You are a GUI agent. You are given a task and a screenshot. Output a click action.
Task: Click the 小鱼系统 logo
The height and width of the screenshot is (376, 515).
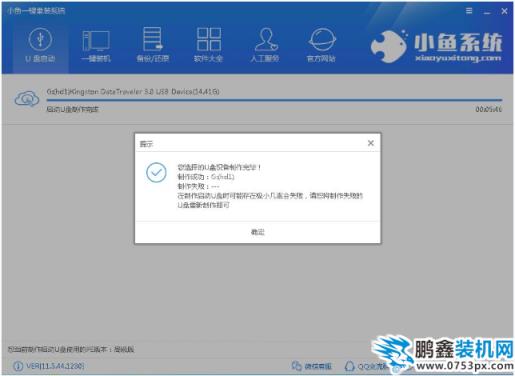click(x=437, y=47)
